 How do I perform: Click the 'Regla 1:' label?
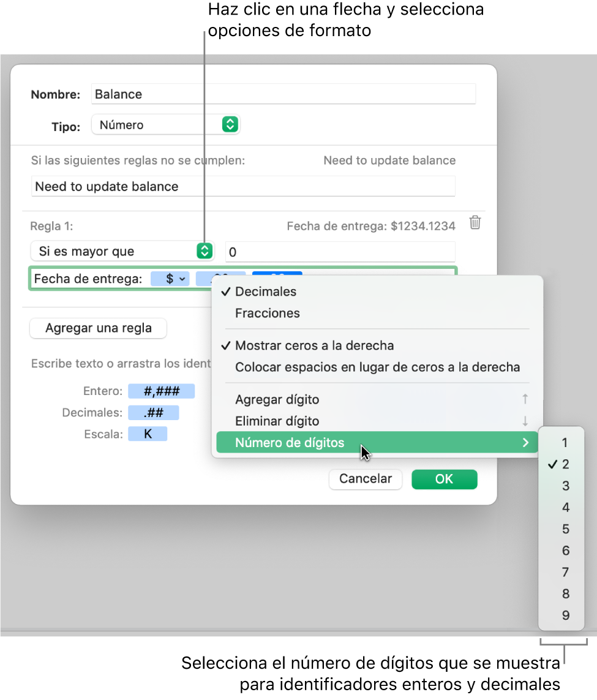[x=52, y=227]
